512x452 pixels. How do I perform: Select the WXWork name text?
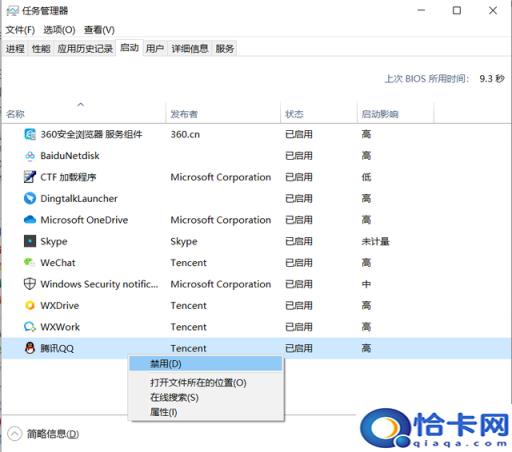[60, 327]
